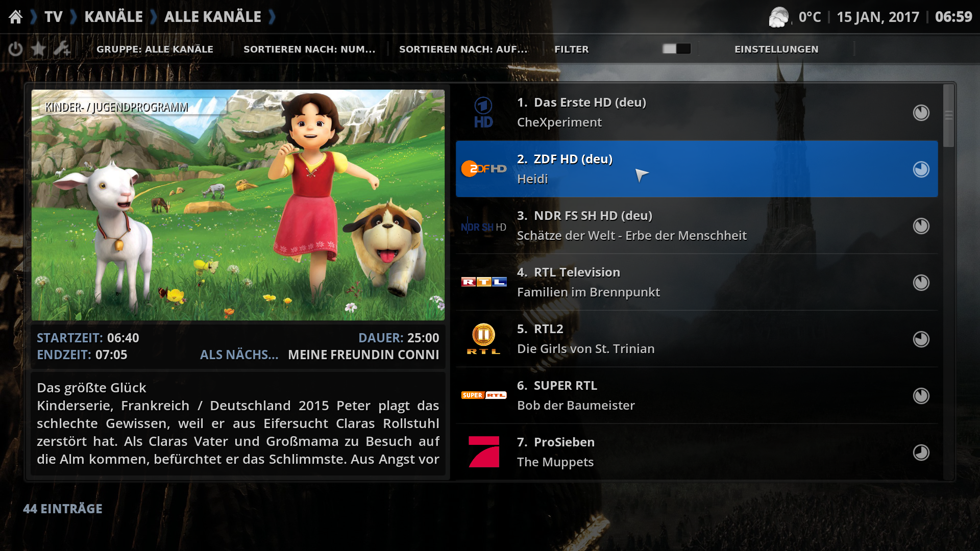This screenshot has height=551, width=980.
Task: Click the weather cloud icon
Action: pos(779,17)
